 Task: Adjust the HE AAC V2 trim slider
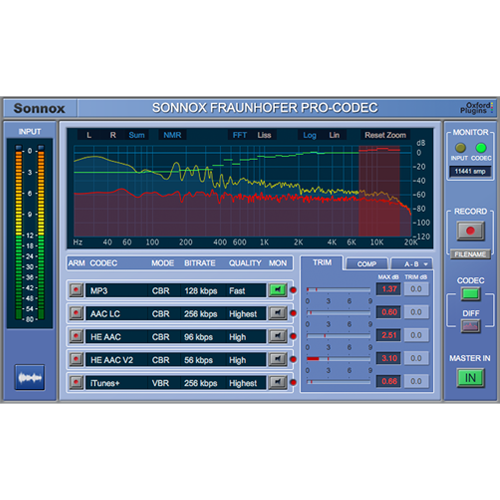point(338,359)
